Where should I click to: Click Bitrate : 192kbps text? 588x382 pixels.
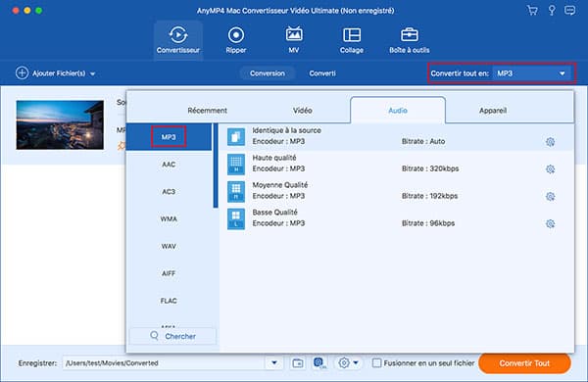tap(430, 196)
